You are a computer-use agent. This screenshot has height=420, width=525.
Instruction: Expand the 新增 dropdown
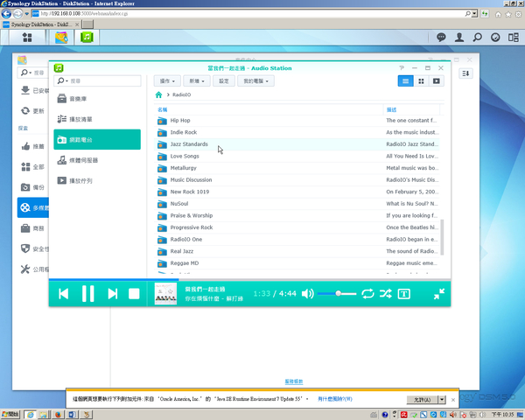click(196, 80)
